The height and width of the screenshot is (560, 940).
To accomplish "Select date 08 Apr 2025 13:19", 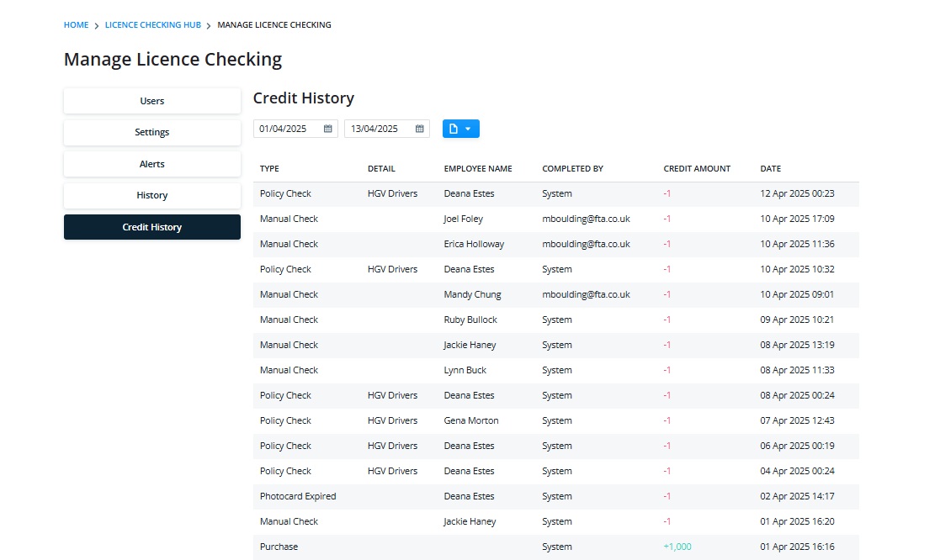I will point(797,345).
